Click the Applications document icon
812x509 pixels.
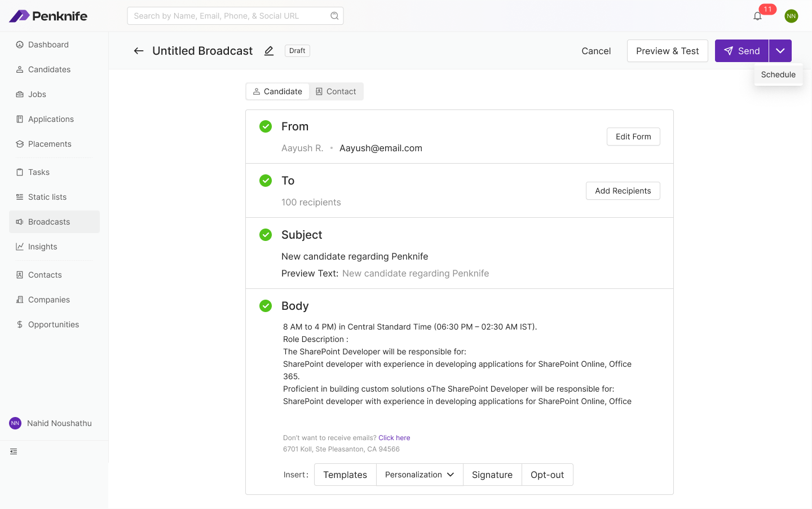(20, 119)
